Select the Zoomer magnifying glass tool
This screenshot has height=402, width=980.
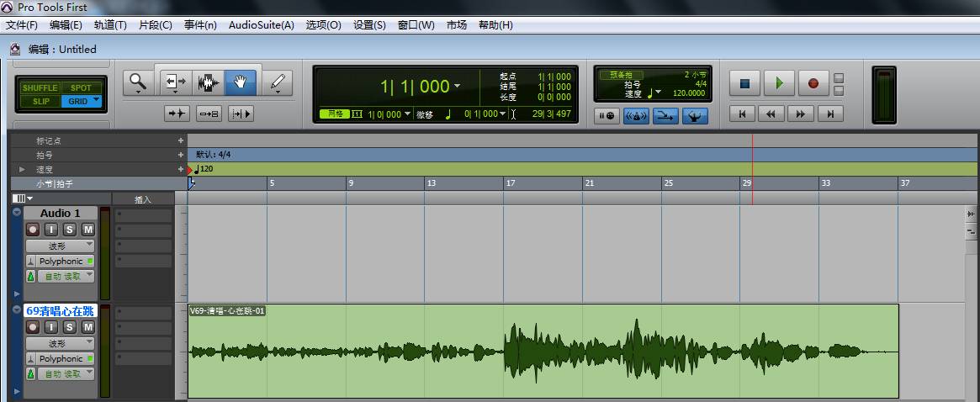[x=138, y=82]
